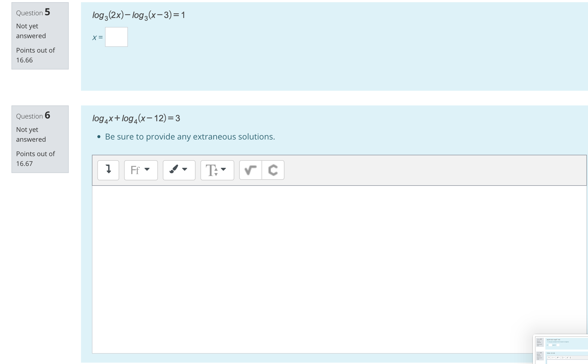Image resolution: width=588 pixels, height=364 pixels.
Task: Click the insert answer arrow icon in Question 6 toolbar
Action: (x=108, y=170)
